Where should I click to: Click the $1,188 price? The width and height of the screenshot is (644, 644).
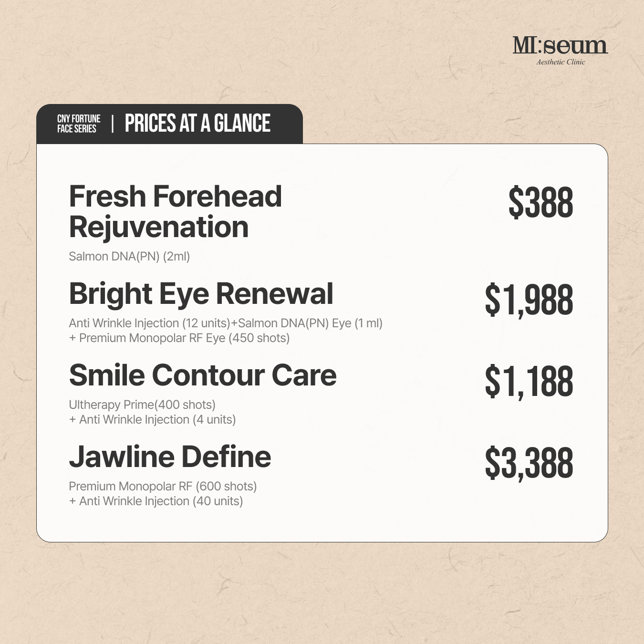point(529,382)
